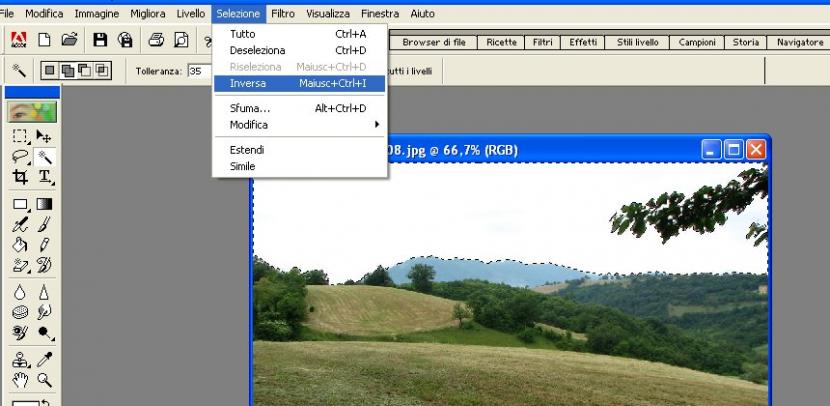
Task: Select the Magic Wand tool in the toolbox
Action: click(44, 157)
